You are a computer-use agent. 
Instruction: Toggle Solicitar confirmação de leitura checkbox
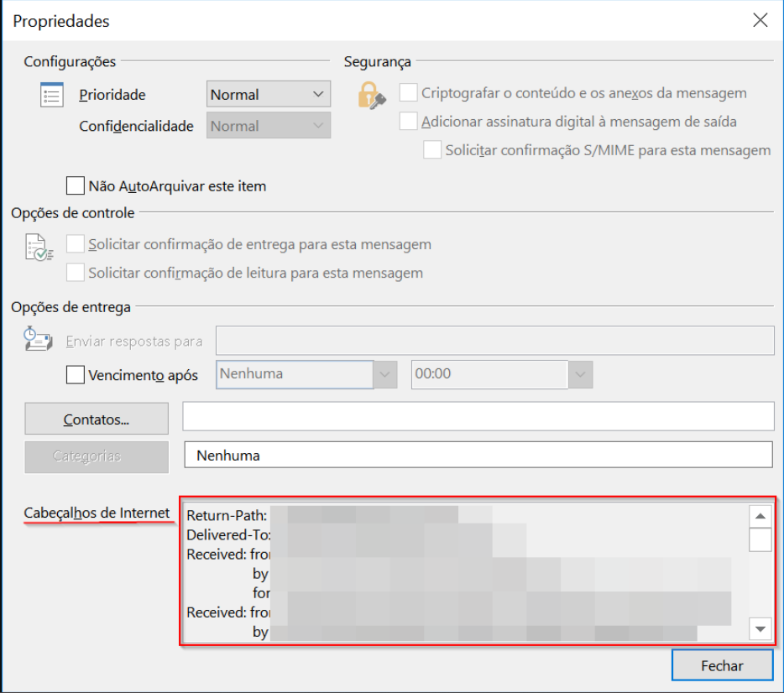[x=76, y=273]
